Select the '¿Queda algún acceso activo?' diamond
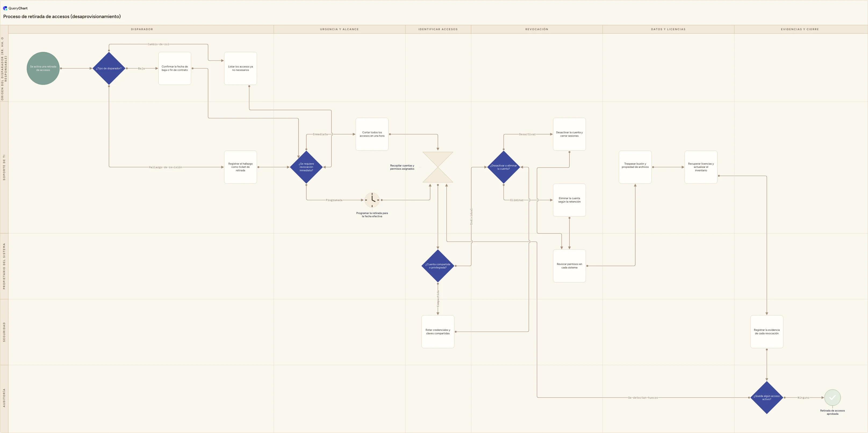The width and height of the screenshot is (868, 433). 767,397
